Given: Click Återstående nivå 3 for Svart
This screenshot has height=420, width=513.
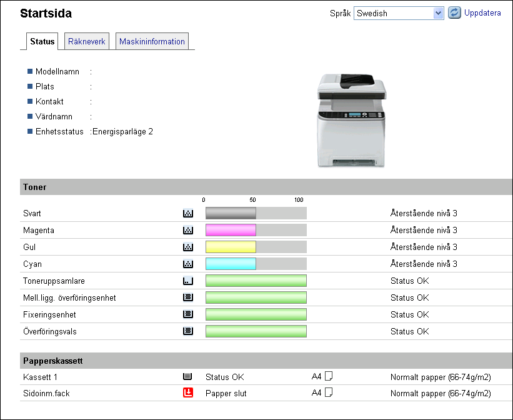Looking at the screenshot, I should tap(424, 213).
